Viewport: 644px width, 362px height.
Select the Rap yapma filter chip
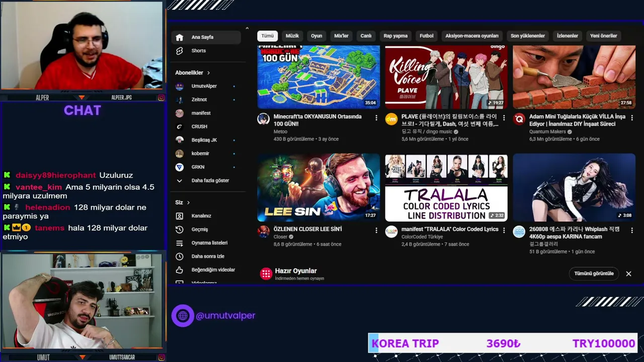[395, 36]
